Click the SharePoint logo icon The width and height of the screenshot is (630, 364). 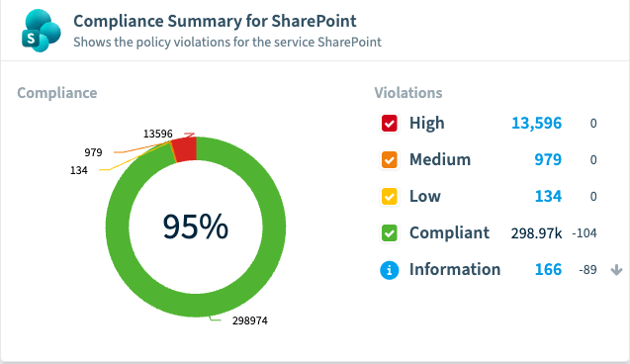click(41, 31)
